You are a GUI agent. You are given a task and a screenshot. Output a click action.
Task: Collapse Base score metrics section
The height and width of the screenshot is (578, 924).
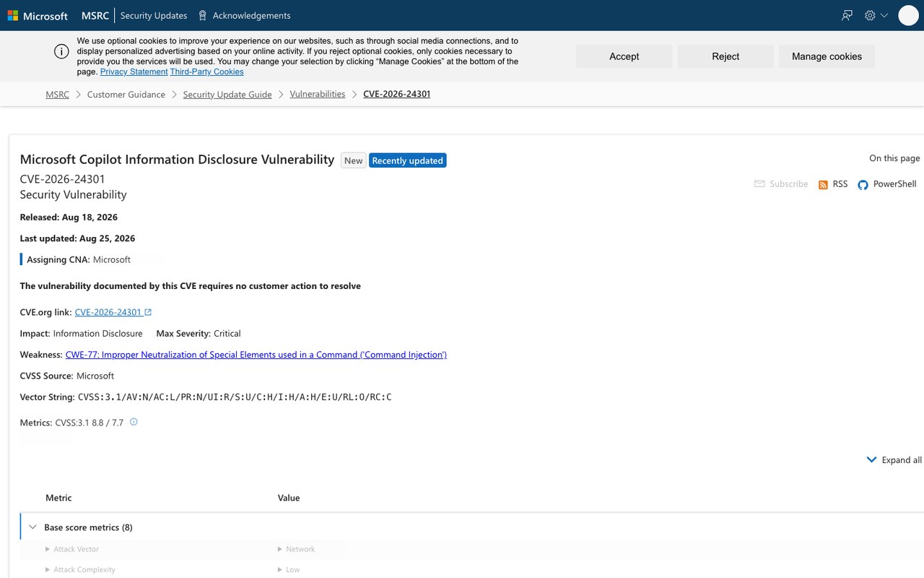click(x=32, y=527)
